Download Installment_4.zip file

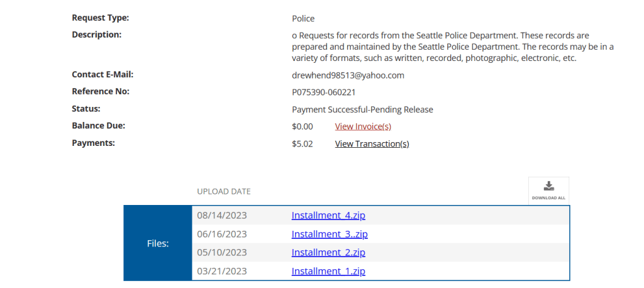328,215
